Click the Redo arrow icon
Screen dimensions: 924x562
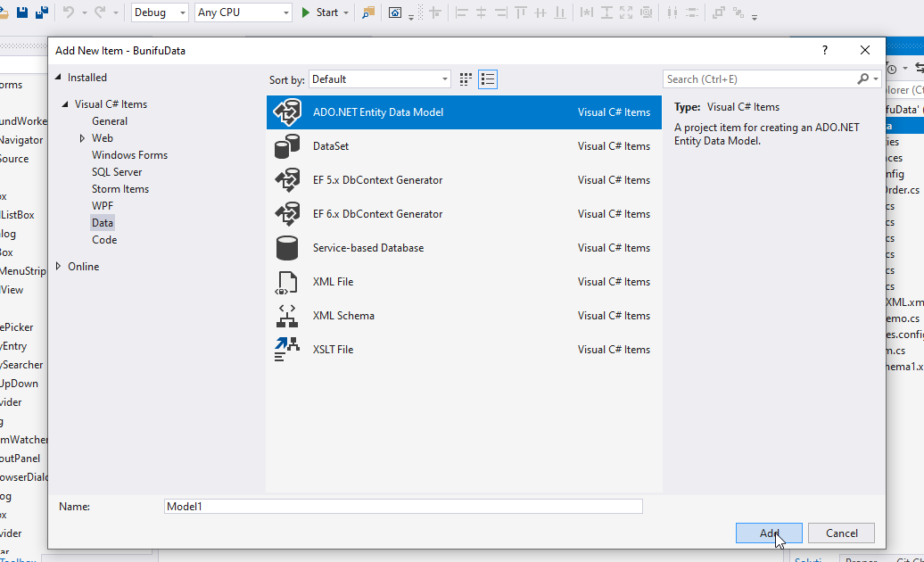coord(100,12)
